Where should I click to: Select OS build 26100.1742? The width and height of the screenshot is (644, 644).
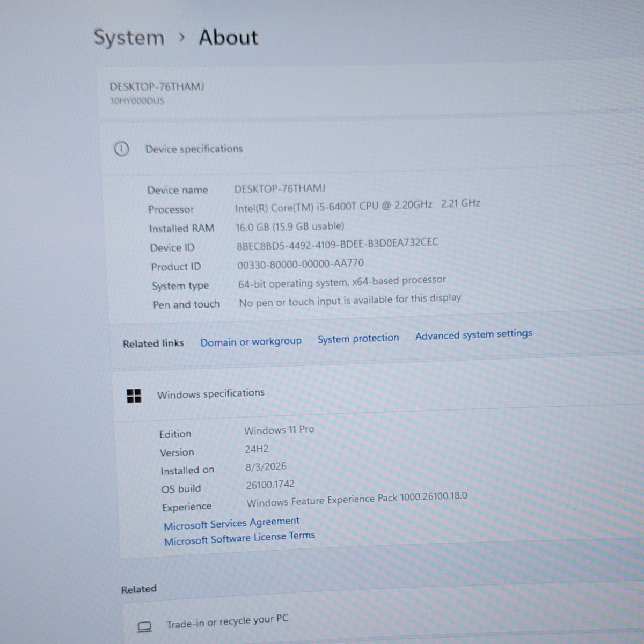pyautogui.click(x=270, y=485)
